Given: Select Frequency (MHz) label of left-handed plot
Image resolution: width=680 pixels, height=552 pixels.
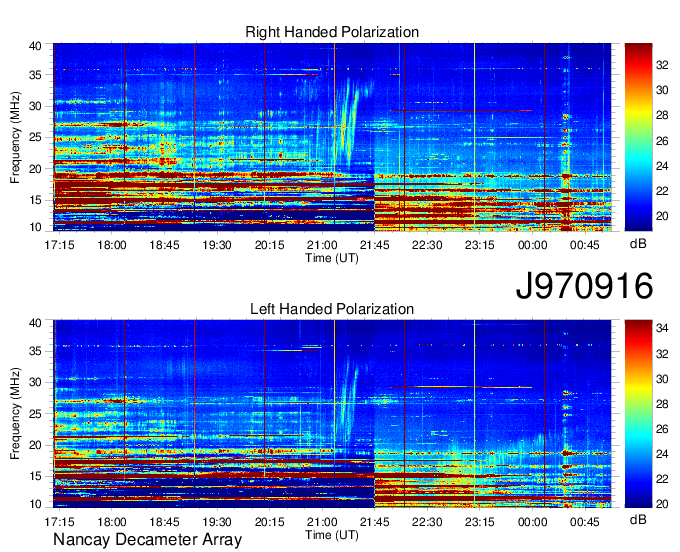Looking at the screenshot, I should pos(15,414).
